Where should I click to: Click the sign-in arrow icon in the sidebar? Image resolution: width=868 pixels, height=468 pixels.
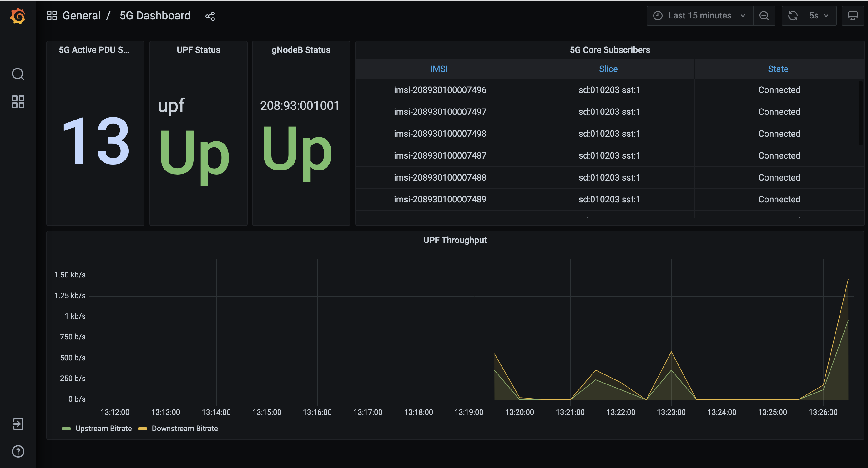18,424
